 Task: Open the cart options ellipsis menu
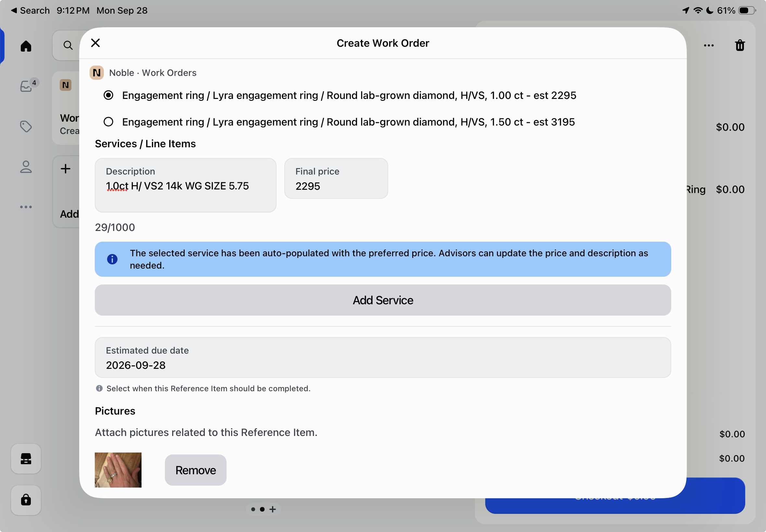[x=709, y=45]
